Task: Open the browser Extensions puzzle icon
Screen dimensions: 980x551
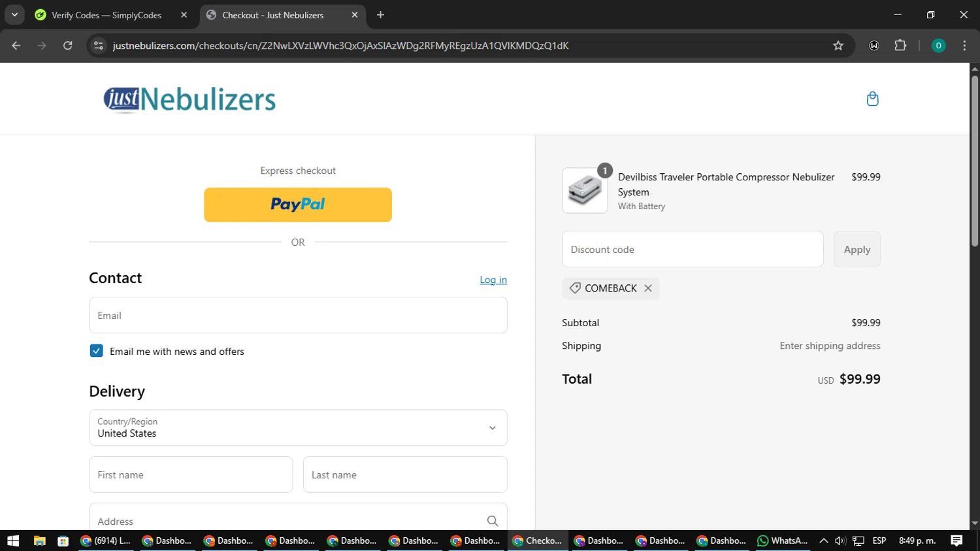Action: pos(900,46)
